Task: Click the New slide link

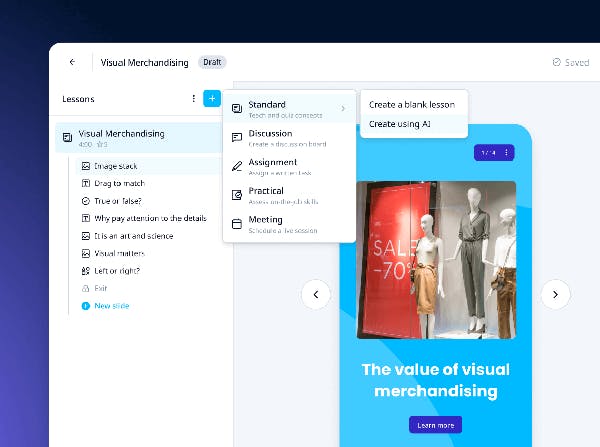Action: click(112, 306)
